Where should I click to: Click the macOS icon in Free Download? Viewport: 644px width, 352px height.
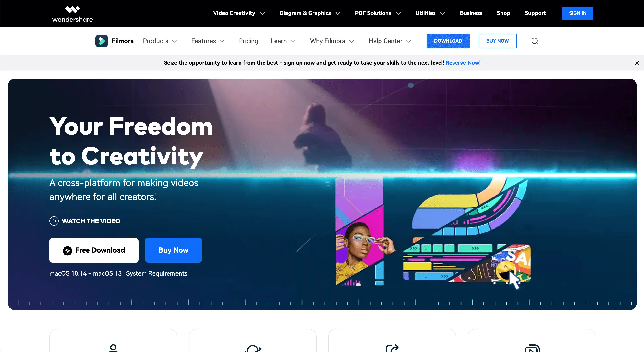pyautogui.click(x=68, y=251)
